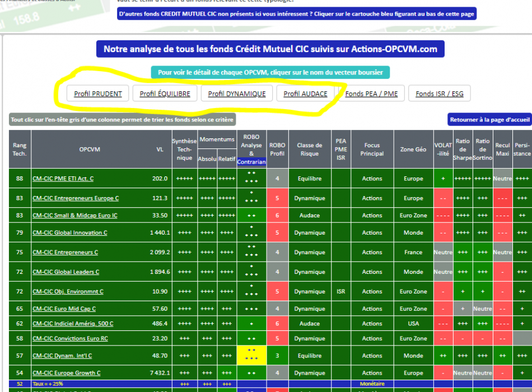Viewport: 532px width, 392px height.
Task: Open the Profil PRUDENT filter
Action: pos(97,94)
